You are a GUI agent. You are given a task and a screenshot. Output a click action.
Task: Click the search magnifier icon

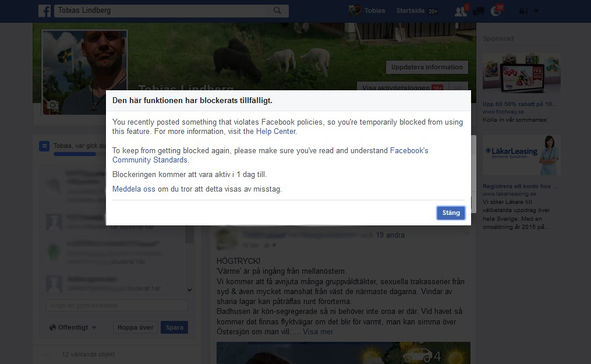tap(277, 10)
